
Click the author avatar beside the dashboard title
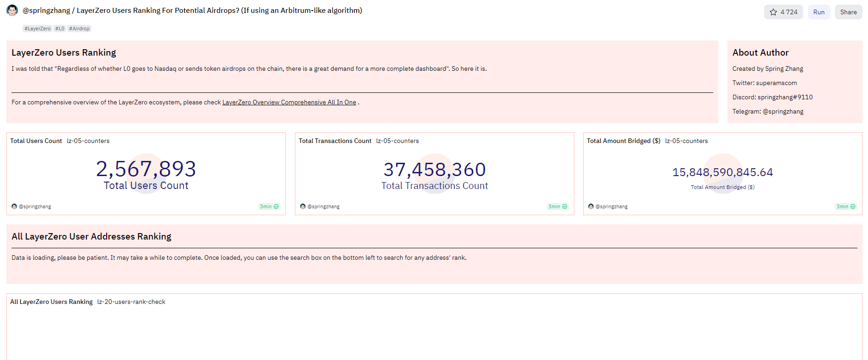[12, 11]
